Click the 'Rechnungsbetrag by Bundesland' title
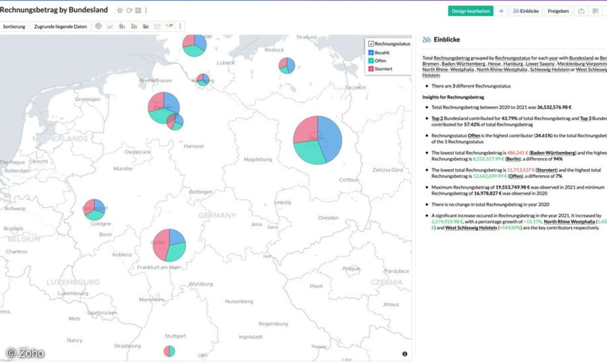607x364 pixels. click(x=54, y=10)
